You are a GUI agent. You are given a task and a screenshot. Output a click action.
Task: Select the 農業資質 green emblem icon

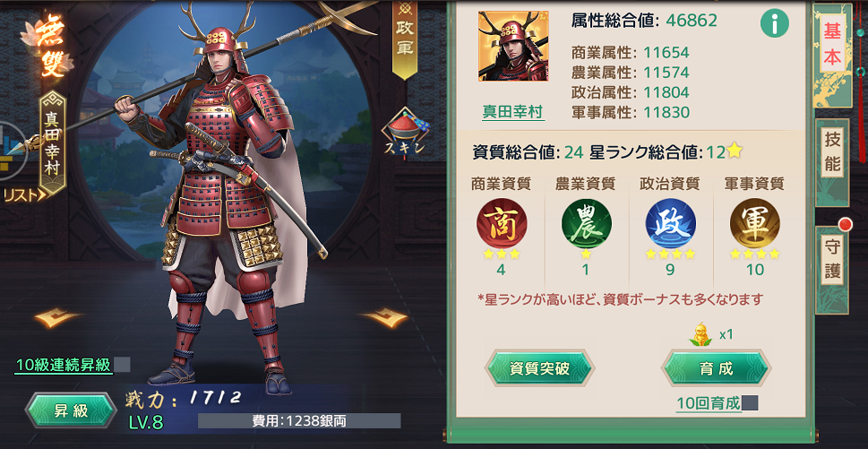pyautogui.click(x=586, y=223)
